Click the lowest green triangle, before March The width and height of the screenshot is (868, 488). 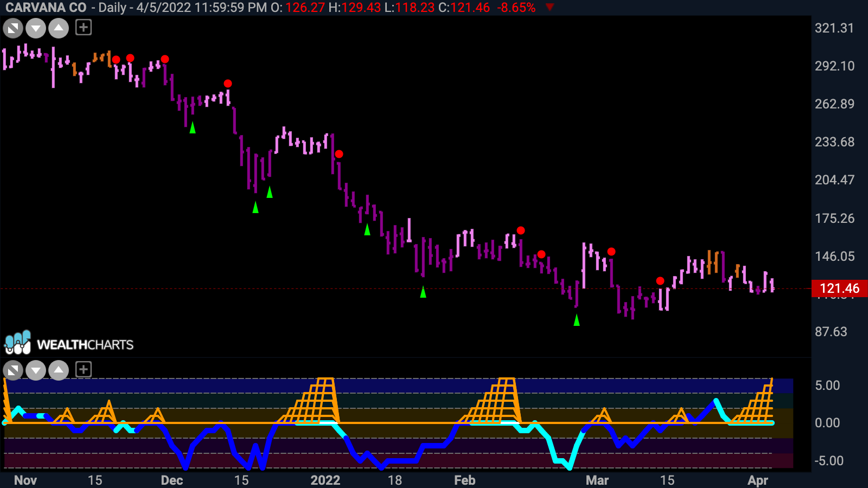click(x=577, y=320)
